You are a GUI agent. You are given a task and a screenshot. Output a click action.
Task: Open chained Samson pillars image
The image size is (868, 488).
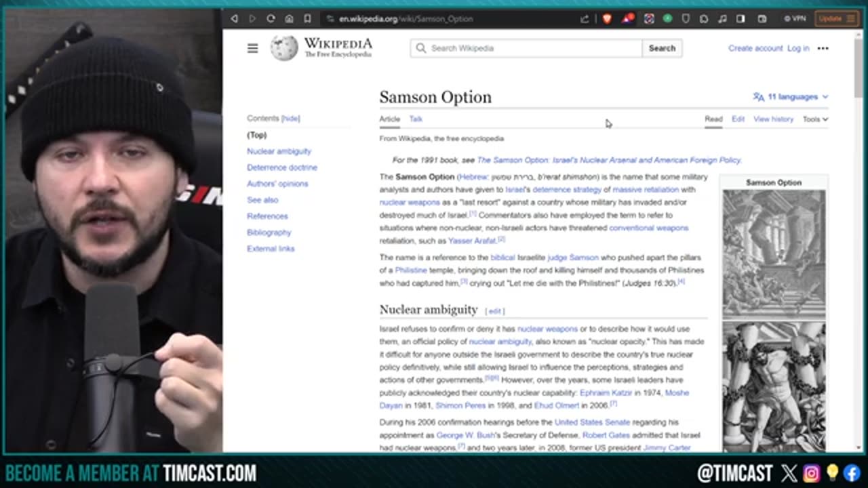tap(774, 387)
